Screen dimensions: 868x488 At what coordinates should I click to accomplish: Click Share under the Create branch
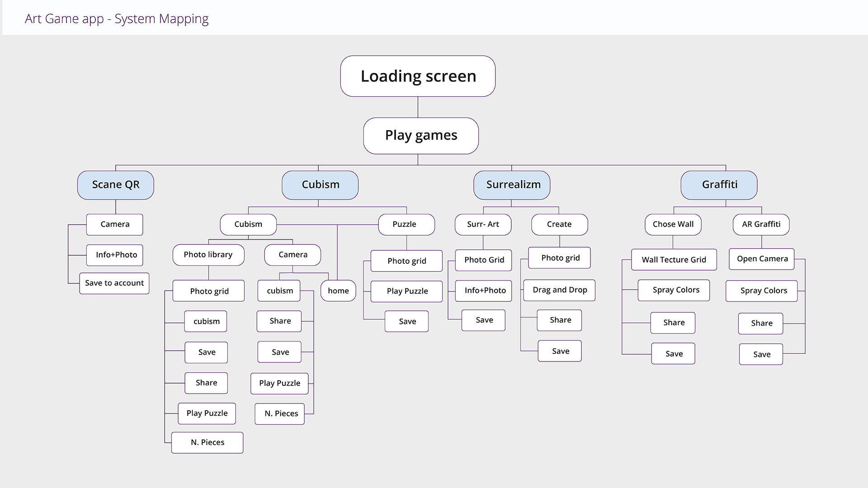click(560, 320)
